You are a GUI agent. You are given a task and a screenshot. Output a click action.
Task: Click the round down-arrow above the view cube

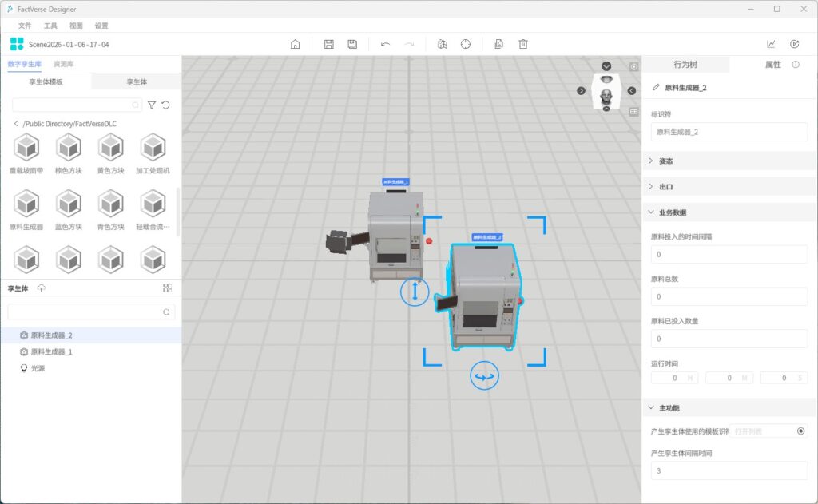tap(606, 66)
